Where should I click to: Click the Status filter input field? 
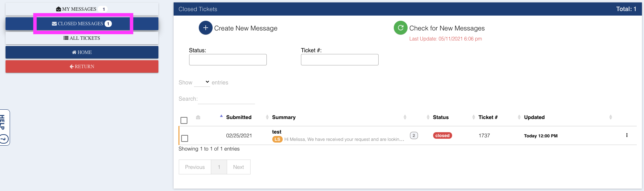228,60
